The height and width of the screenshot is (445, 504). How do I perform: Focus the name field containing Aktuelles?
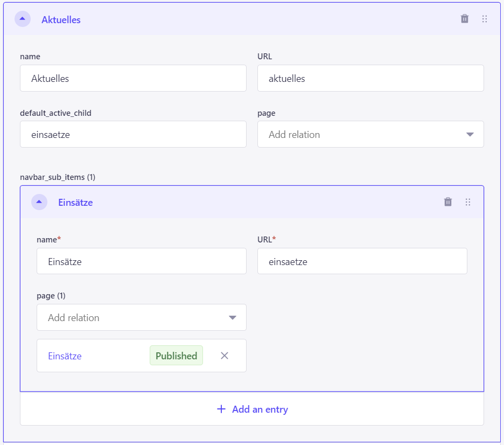tap(133, 78)
